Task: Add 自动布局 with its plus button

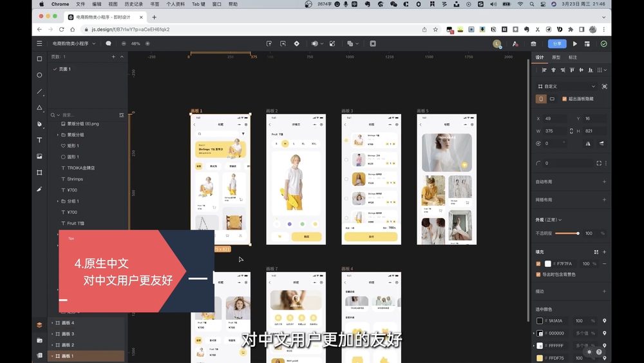Action: [604, 181]
